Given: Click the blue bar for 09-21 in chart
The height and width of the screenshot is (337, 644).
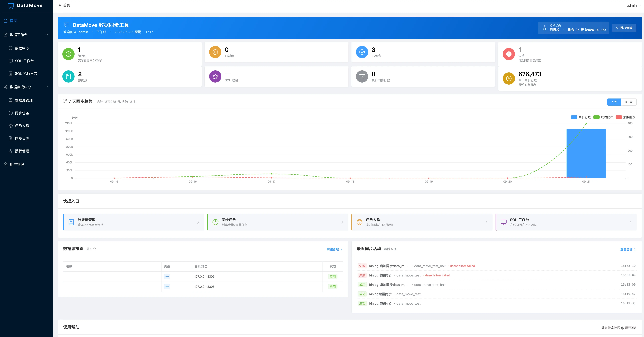Looking at the screenshot, I should tap(586, 154).
